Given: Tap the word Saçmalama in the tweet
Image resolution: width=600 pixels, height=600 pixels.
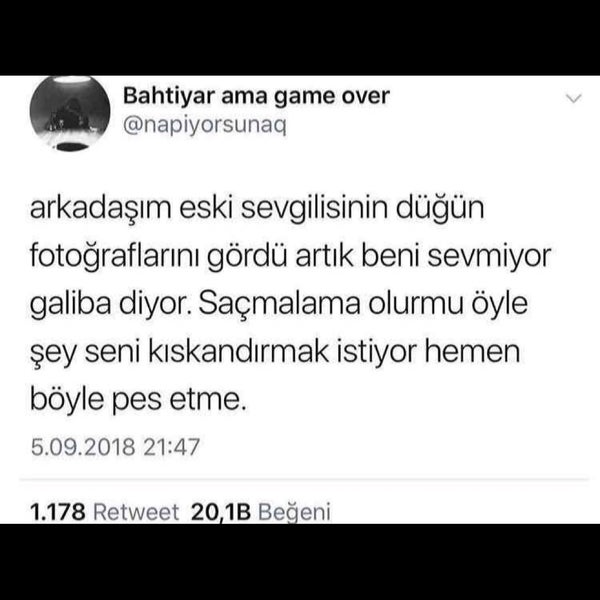Looking at the screenshot, I should click(279, 304).
